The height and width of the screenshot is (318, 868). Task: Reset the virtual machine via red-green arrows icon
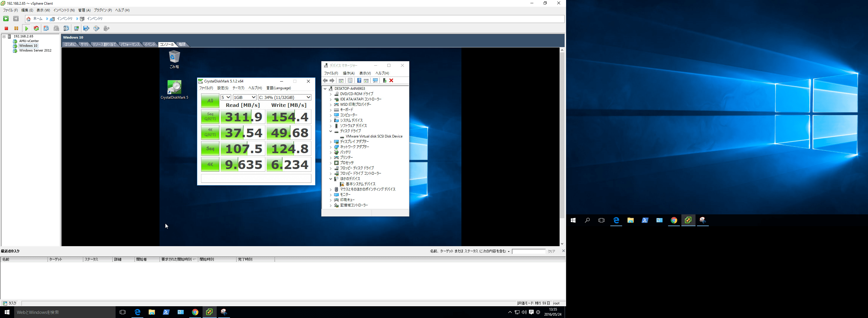[x=36, y=29]
